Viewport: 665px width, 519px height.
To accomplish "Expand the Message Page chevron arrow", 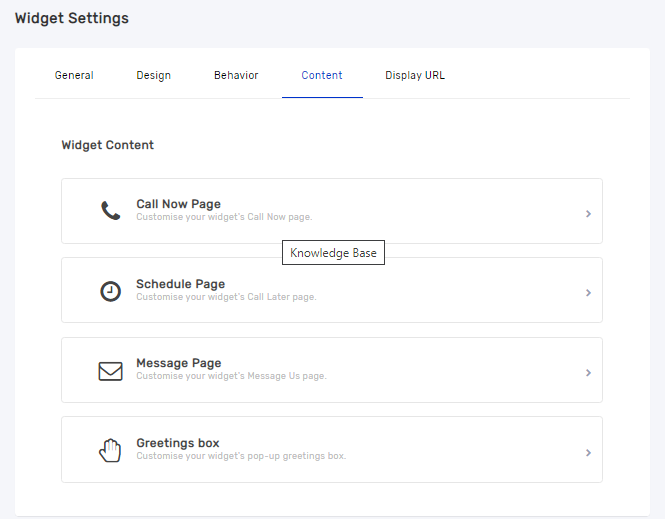I will tap(588, 372).
